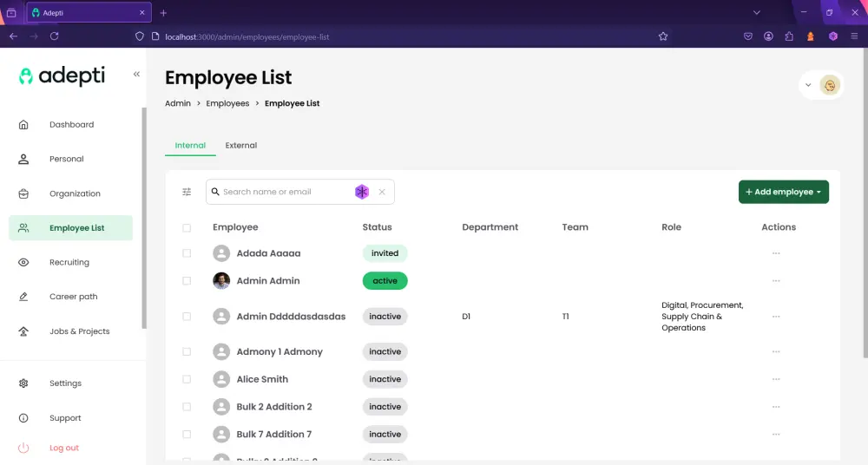The image size is (868, 465).
Task: Click the Log out power icon
Action: click(23, 448)
